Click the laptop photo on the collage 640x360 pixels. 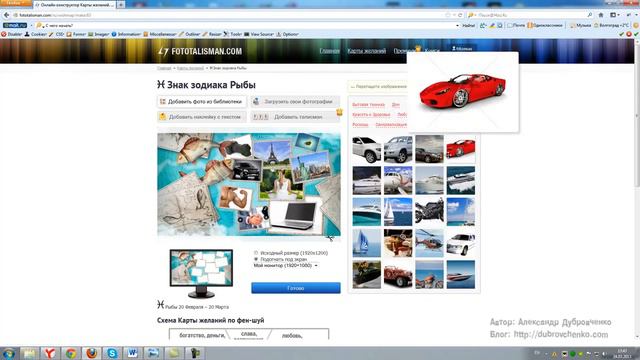click(x=296, y=216)
